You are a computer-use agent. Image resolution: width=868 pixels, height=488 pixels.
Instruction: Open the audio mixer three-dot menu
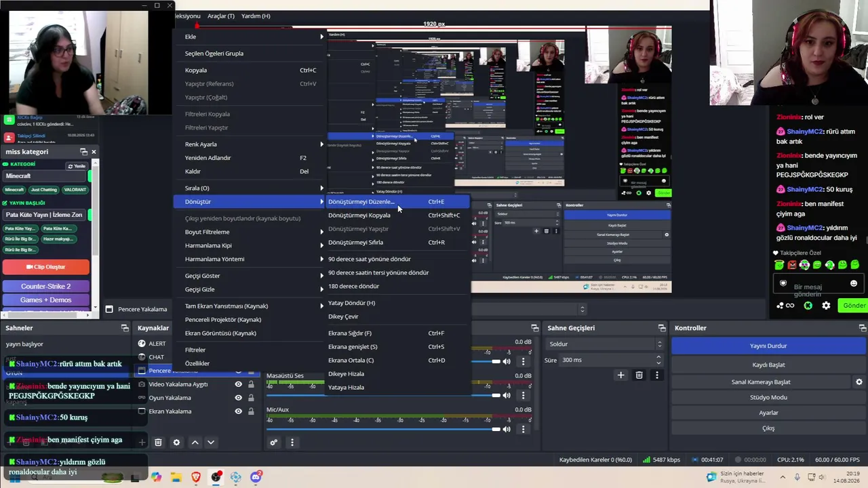pos(292,443)
